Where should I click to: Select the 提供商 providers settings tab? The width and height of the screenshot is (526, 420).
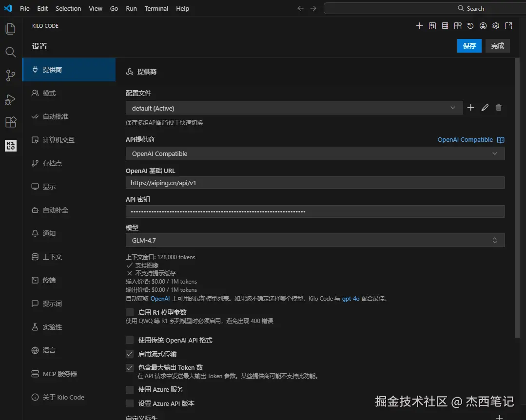pyautogui.click(x=69, y=70)
